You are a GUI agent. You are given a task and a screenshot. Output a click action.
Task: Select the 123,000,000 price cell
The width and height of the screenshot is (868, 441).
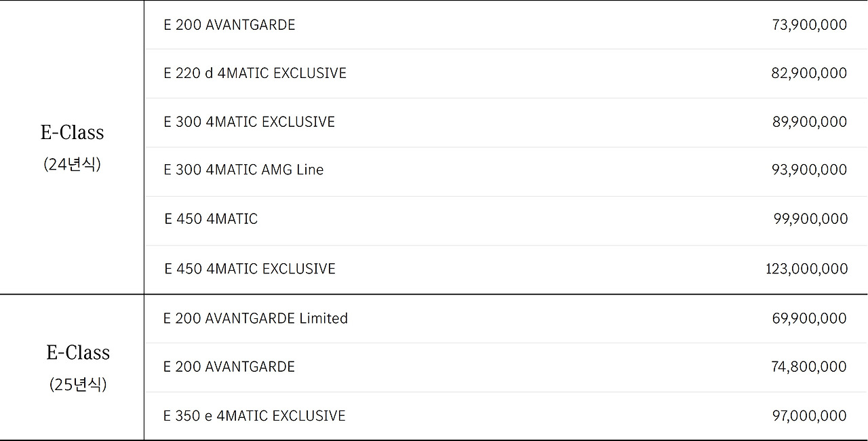coord(806,269)
